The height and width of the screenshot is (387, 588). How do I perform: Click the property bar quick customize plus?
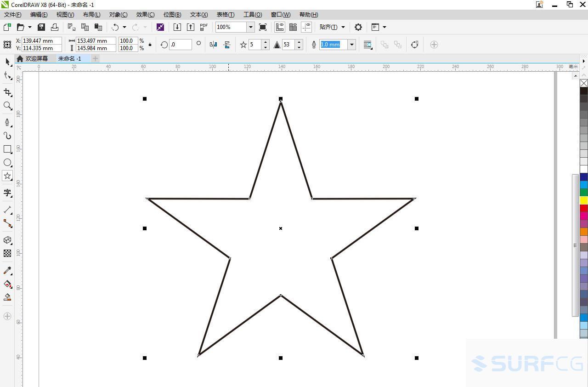(x=434, y=45)
